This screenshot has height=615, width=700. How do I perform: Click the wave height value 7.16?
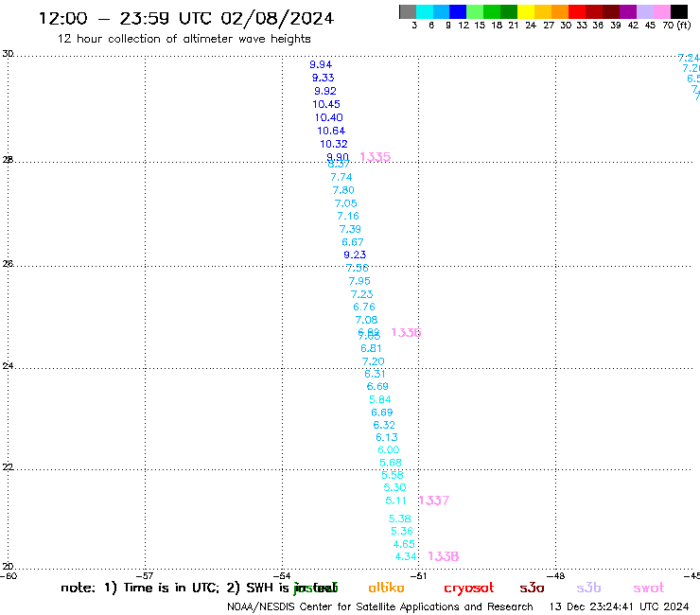coord(348,216)
